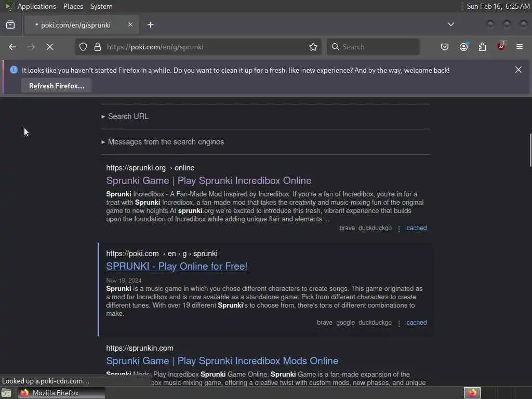Open a new tab with plus button
This screenshot has width=532, height=399.
tap(151, 25)
